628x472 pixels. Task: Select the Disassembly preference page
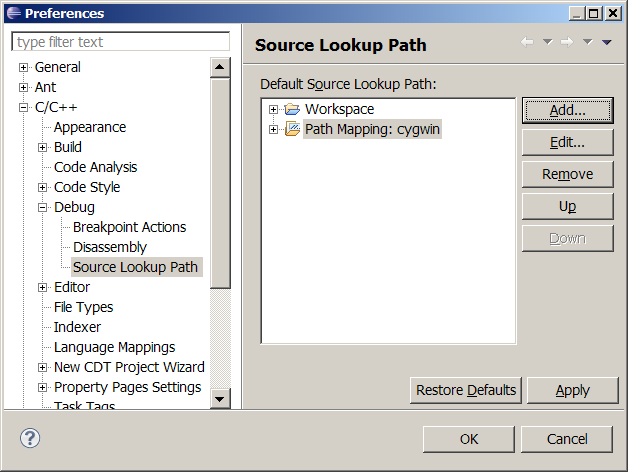pos(109,247)
